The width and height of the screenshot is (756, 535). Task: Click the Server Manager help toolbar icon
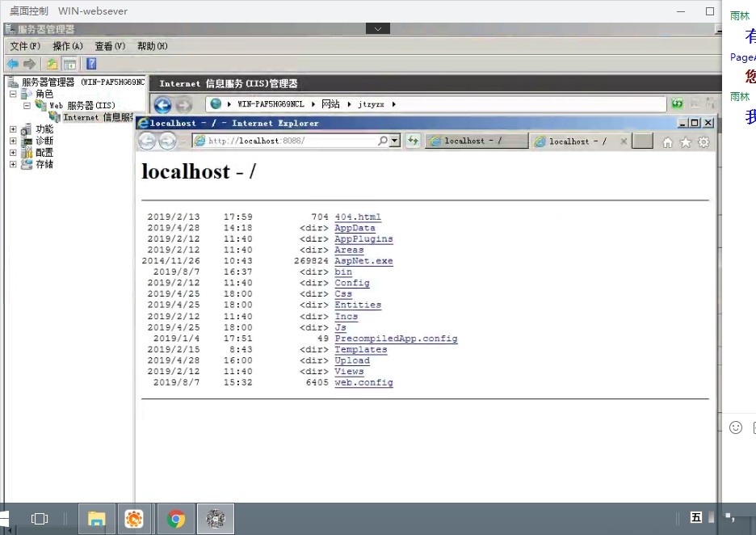coord(91,64)
